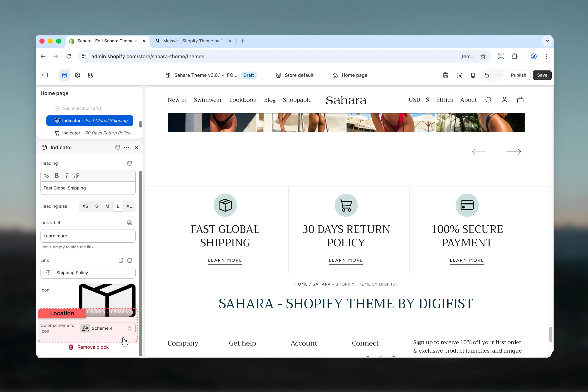Click the Link label field containing Learn more
The image size is (588, 392).
click(88, 236)
